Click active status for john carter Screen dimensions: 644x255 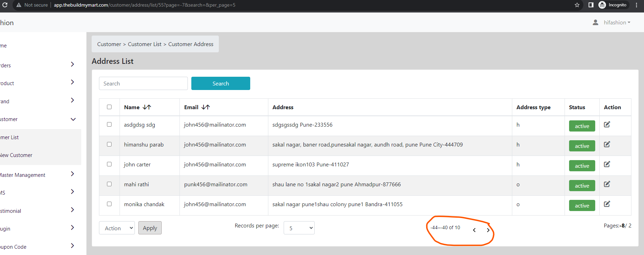[x=582, y=166]
